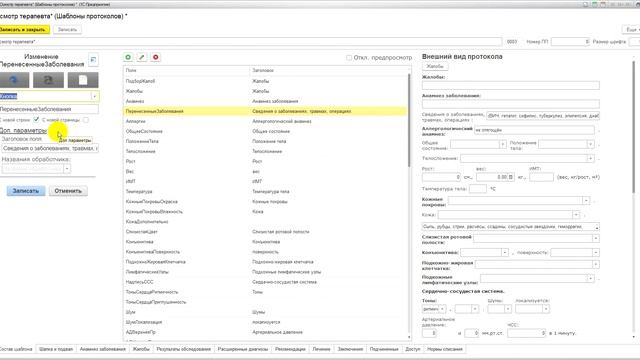Open 'Конъюнктива' dropdown arrow

click(x=504, y=253)
